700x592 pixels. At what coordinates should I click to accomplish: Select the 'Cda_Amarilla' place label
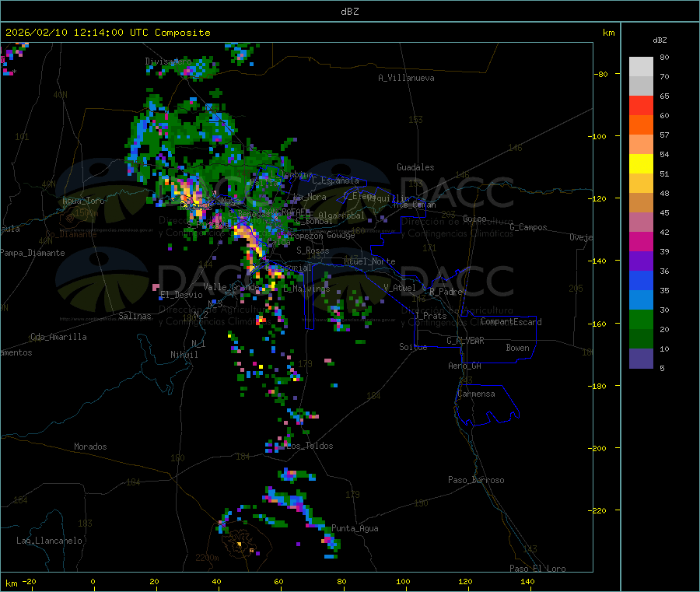point(58,337)
